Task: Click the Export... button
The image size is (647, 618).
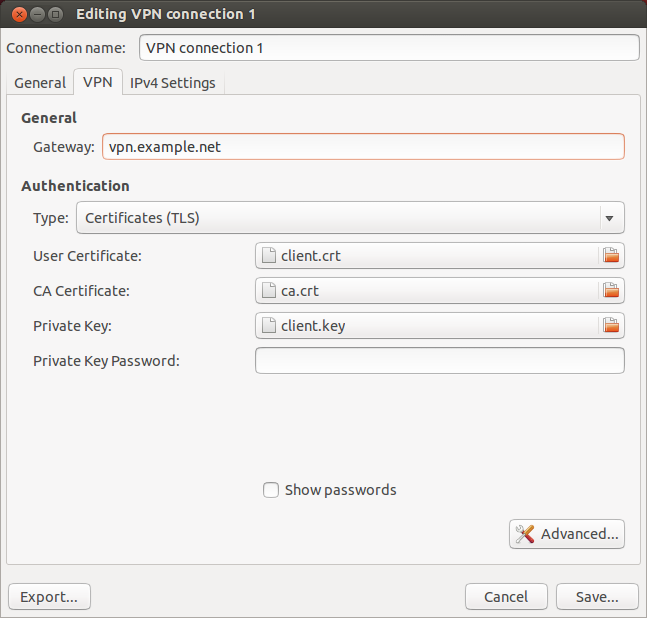Action: pyautogui.click(x=49, y=597)
